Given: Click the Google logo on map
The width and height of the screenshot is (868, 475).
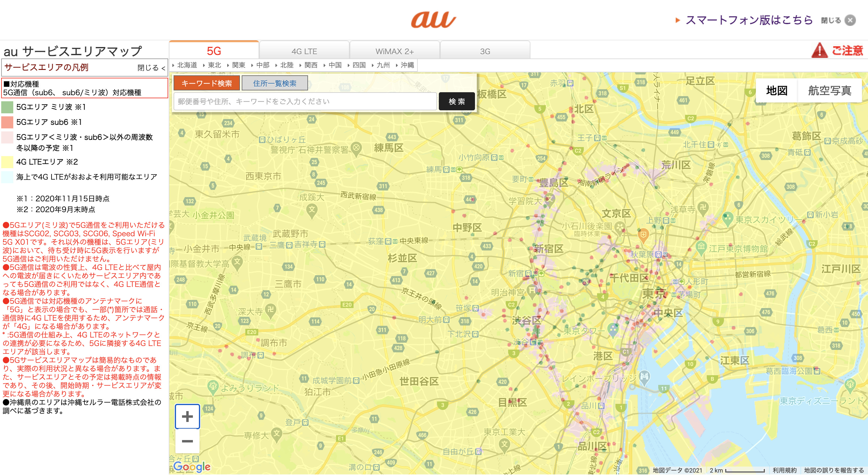Looking at the screenshot, I should click(x=192, y=467).
